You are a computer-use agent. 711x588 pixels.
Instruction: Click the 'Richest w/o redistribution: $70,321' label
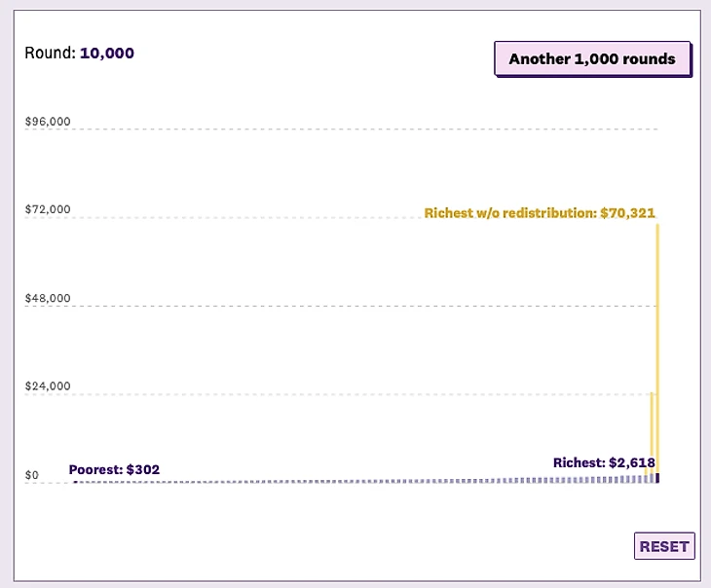tap(540, 212)
